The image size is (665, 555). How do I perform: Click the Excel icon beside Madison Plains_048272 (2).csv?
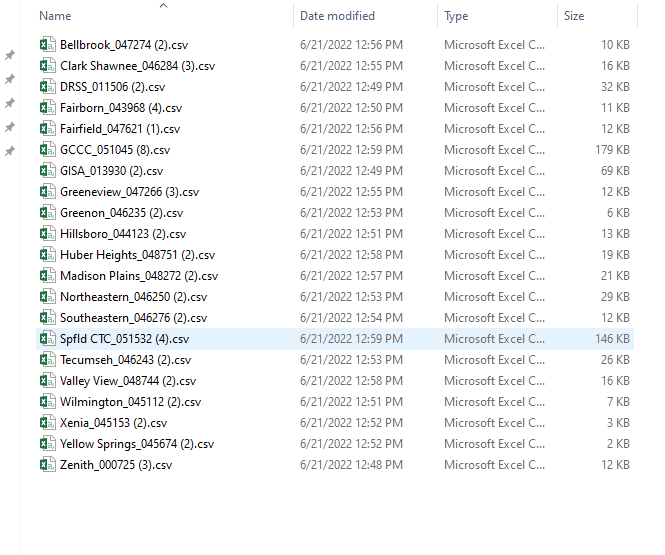coord(48,276)
